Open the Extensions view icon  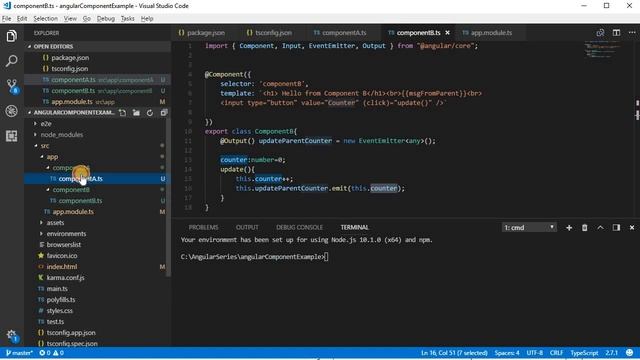coord(11,136)
